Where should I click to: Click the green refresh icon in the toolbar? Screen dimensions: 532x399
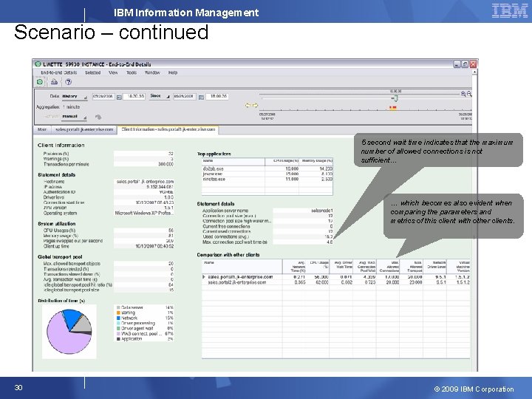pos(40,82)
